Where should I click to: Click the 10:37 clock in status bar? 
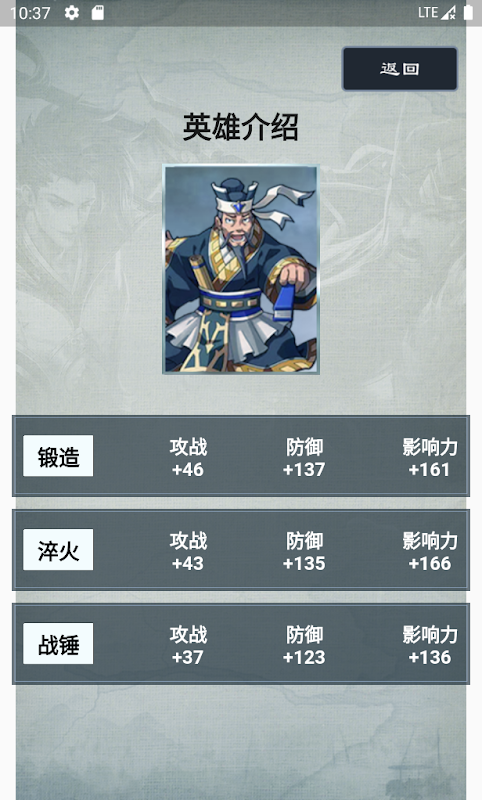[x=30, y=13]
